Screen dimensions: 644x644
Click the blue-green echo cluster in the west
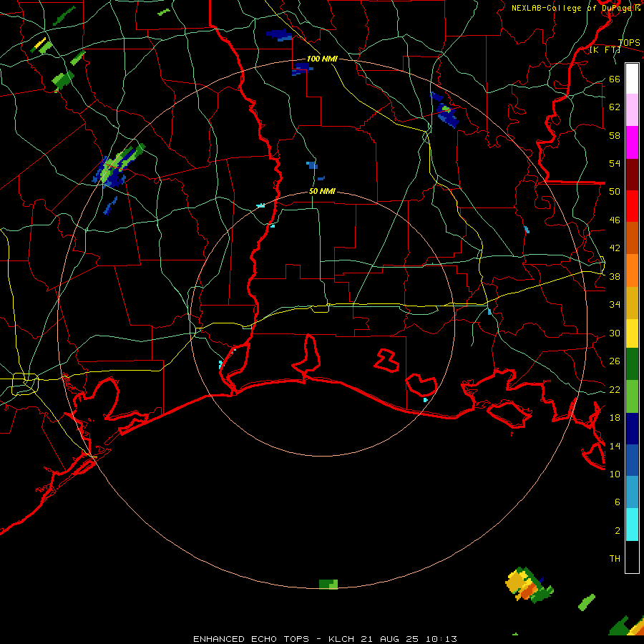pyautogui.click(x=117, y=166)
